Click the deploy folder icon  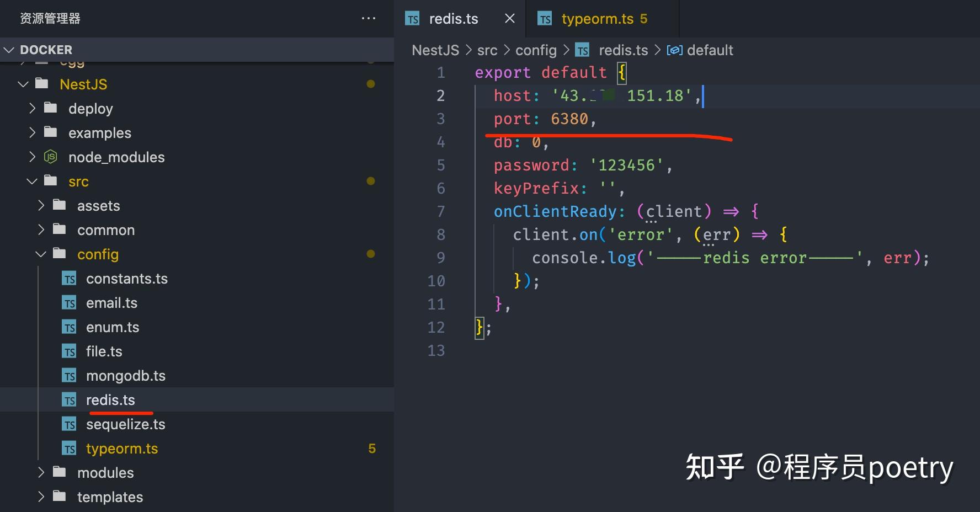(x=50, y=108)
